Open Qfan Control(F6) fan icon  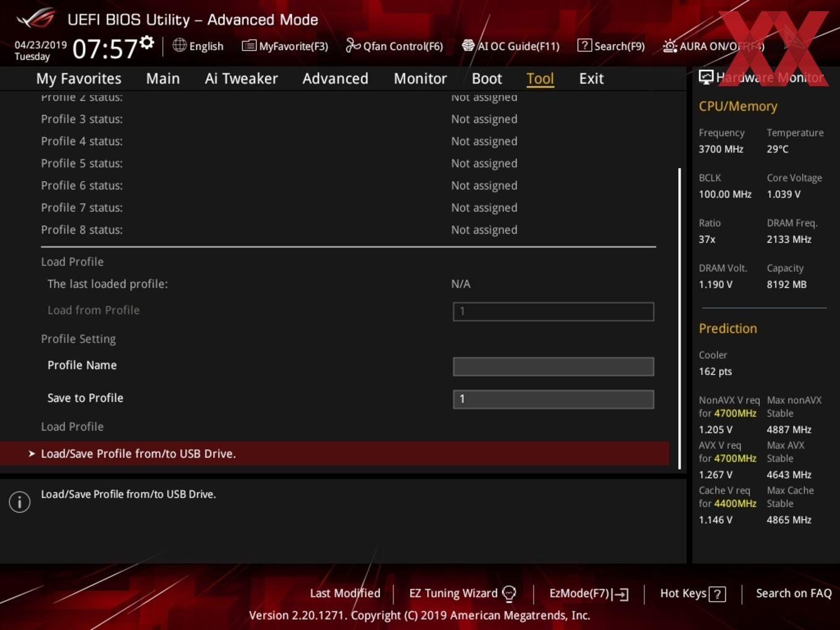(x=353, y=46)
